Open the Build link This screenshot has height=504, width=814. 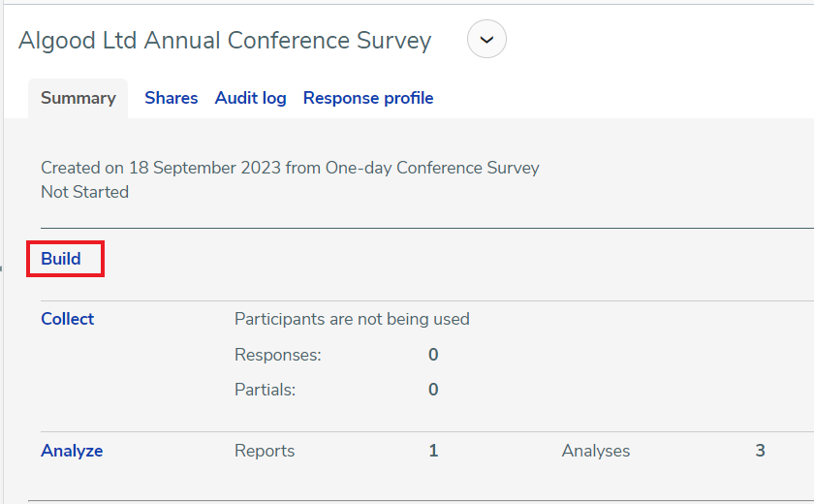[x=61, y=259]
